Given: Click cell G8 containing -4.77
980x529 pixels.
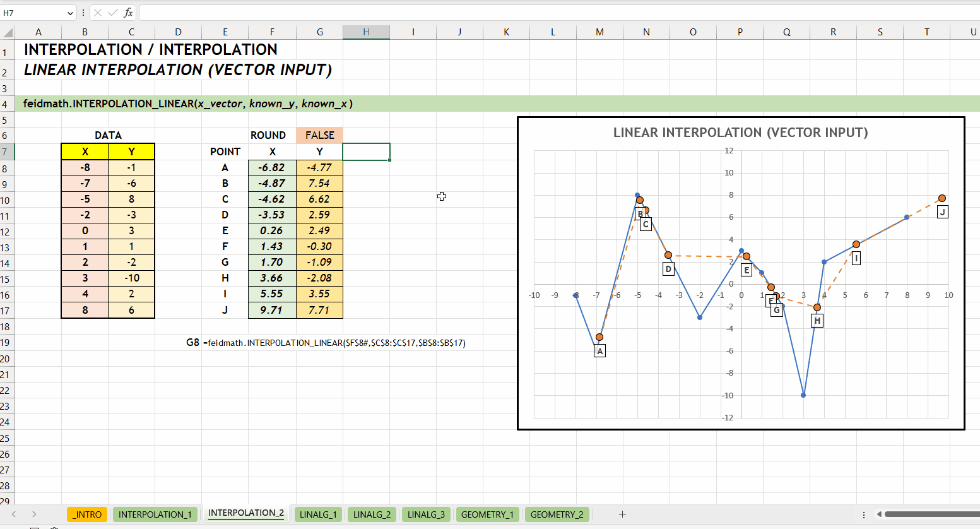Looking at the screenshot, I should tap(319, 167).
